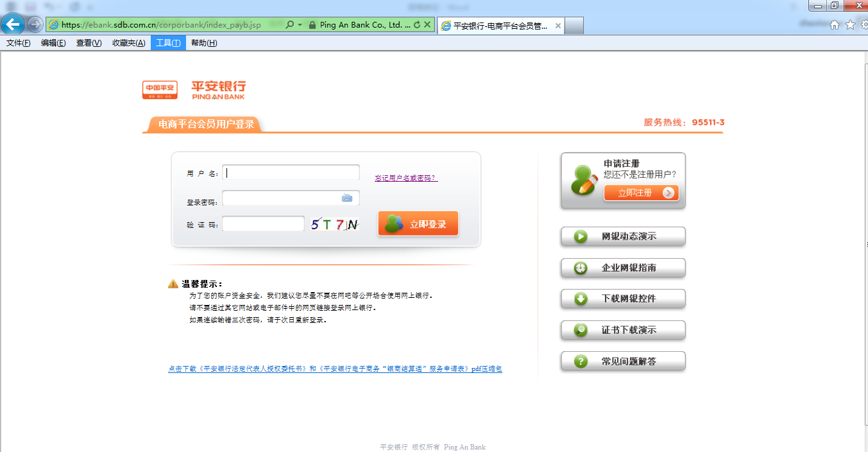Click the 立即登录 login button

pos(418,224)
